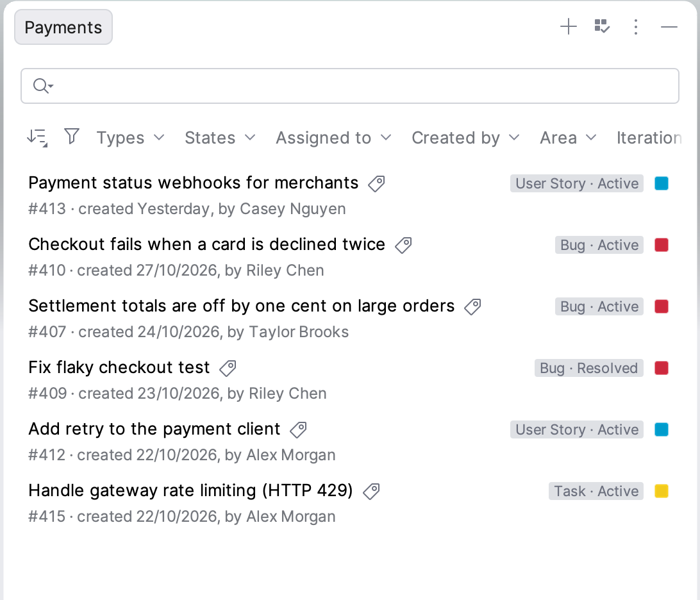The image size is (700, 600).
Task: Open the Payments tab
Action: (63, 27)
